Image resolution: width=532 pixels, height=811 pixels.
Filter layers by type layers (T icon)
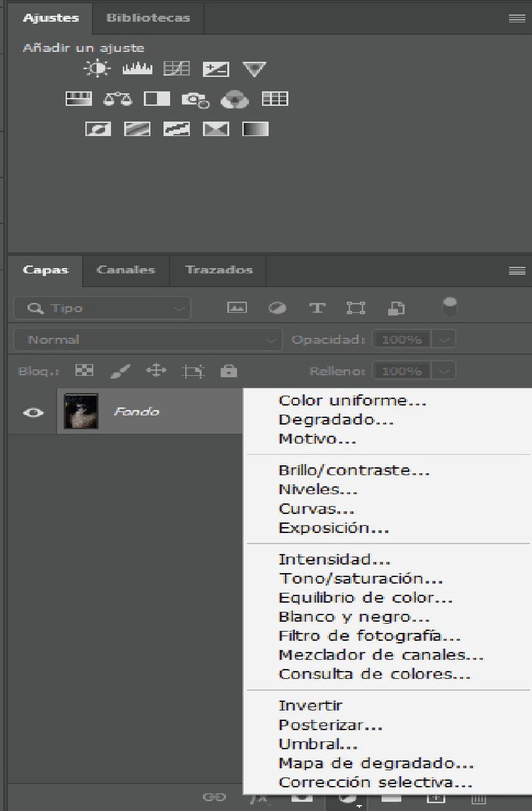point(317,308)
